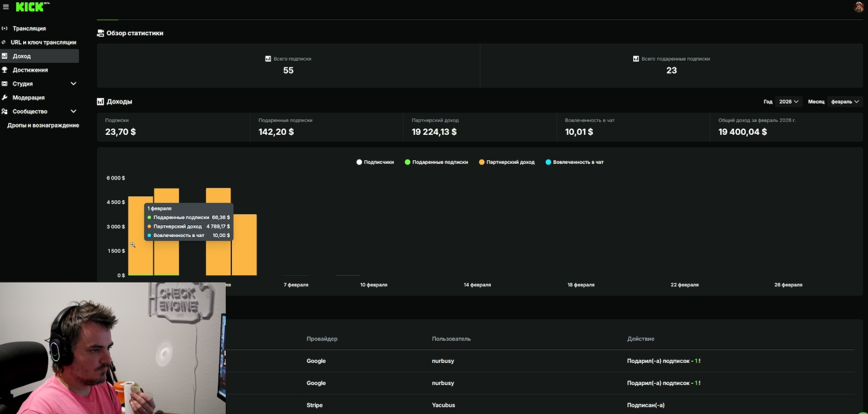Open the hamburger menu next to Kick logo

[x=6, y=7]
